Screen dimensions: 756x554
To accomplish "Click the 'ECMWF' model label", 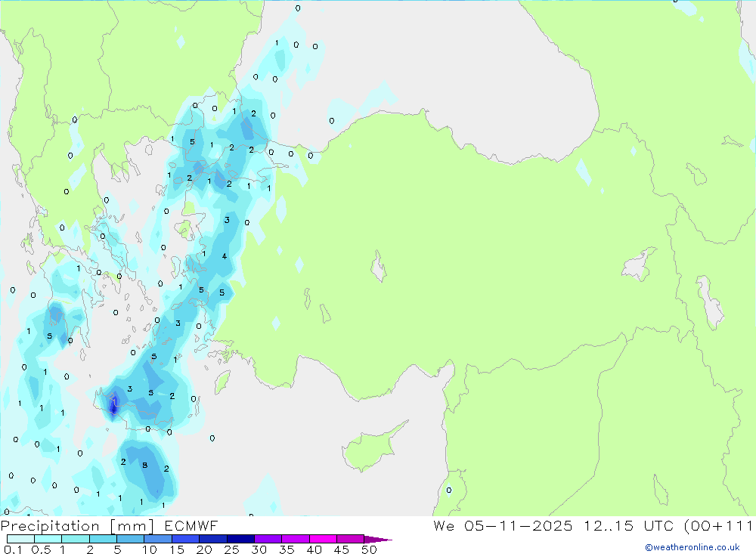I will 191,525.
